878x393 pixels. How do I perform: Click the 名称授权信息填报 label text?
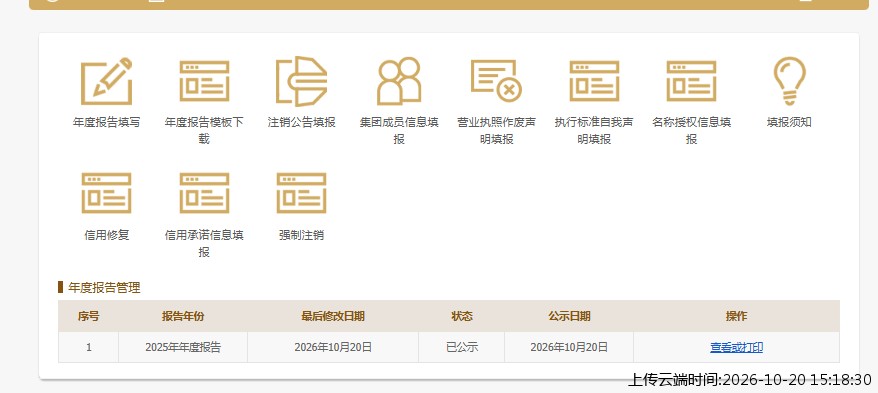coord(692,130)
